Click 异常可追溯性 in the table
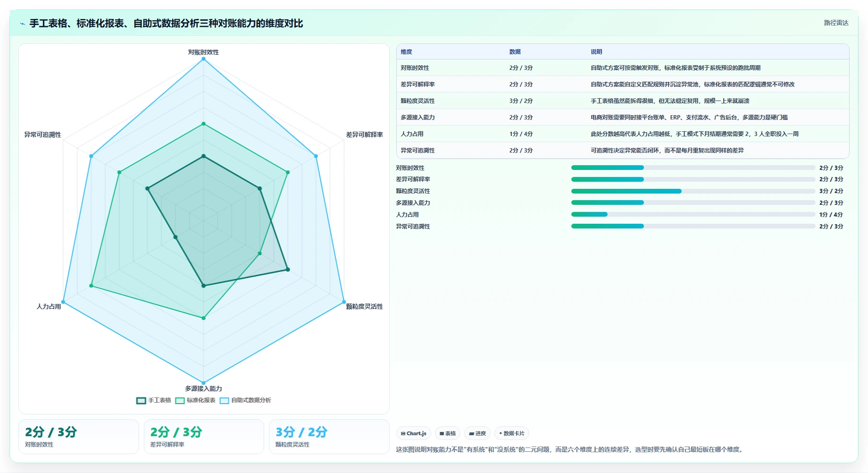The width and height of the screenshot is (868, 473). tap(417, 151)
